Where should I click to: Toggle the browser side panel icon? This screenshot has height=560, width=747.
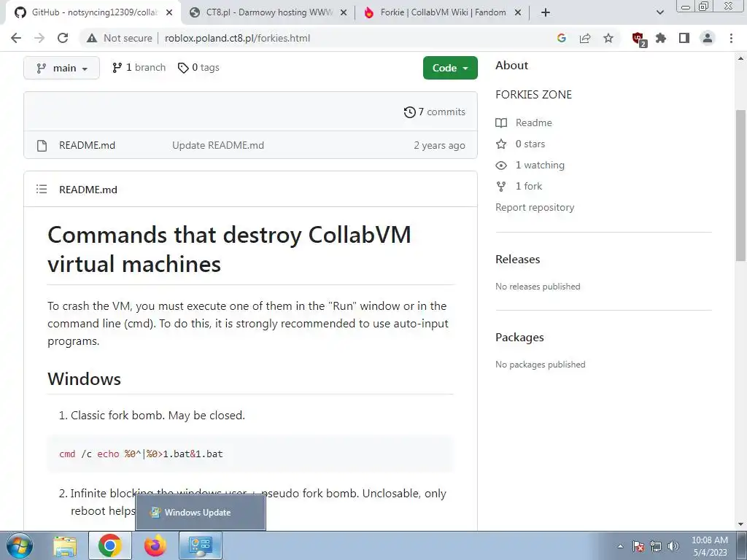click(684, 38)
